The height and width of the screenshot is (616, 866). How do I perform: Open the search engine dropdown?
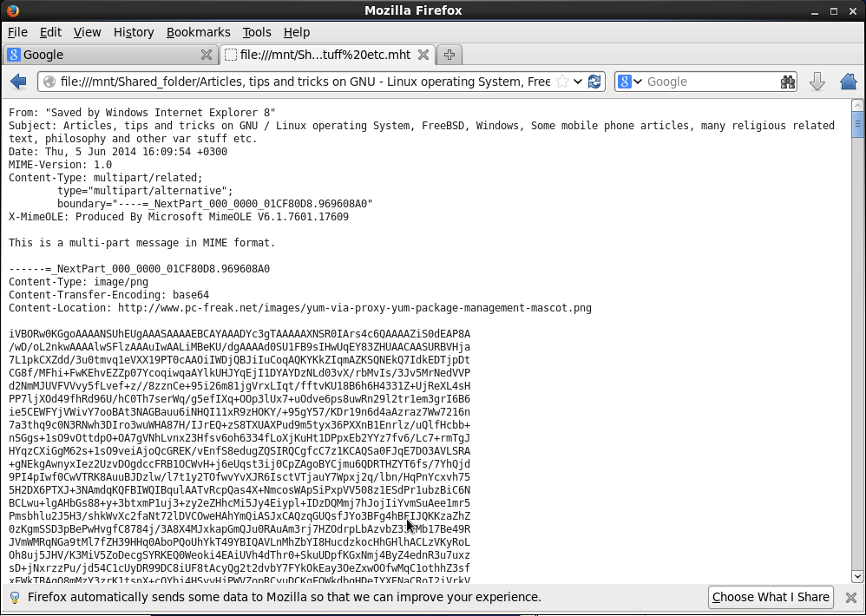tap(636, 81)
